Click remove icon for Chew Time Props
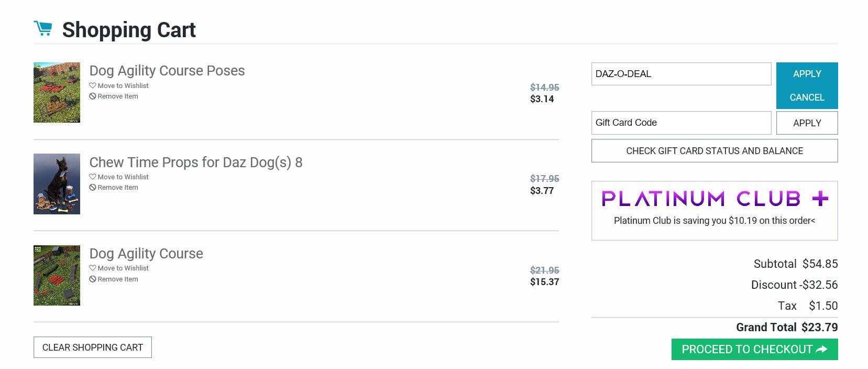 [x=93, y=188]
